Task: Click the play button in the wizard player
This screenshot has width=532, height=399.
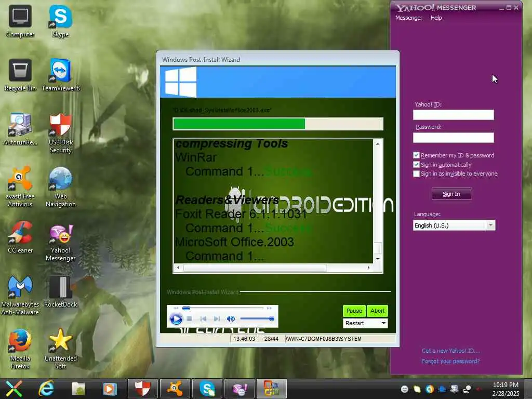Action: [x=176, y=319]
